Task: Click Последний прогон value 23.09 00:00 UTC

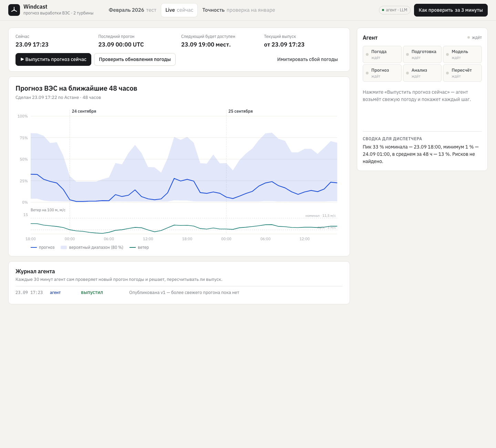Action: click(121, 44)
